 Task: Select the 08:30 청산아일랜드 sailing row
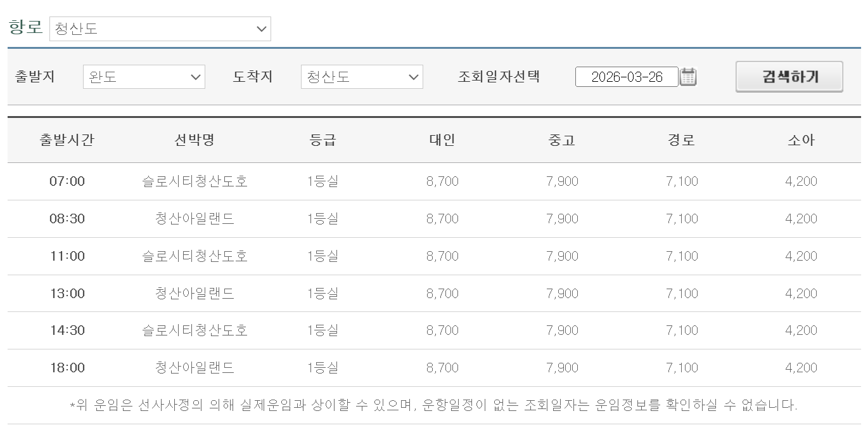click(x=434, y=219)
